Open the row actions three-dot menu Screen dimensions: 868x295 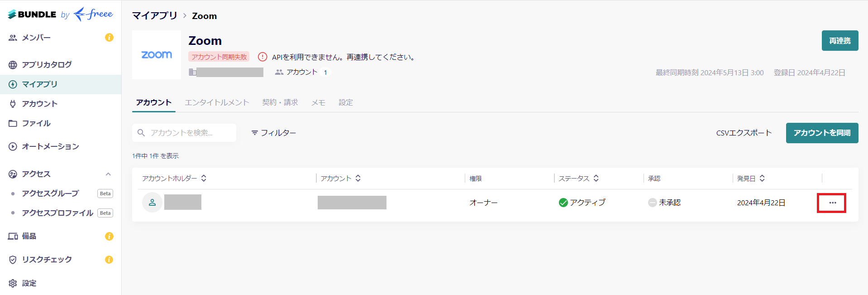832,203
